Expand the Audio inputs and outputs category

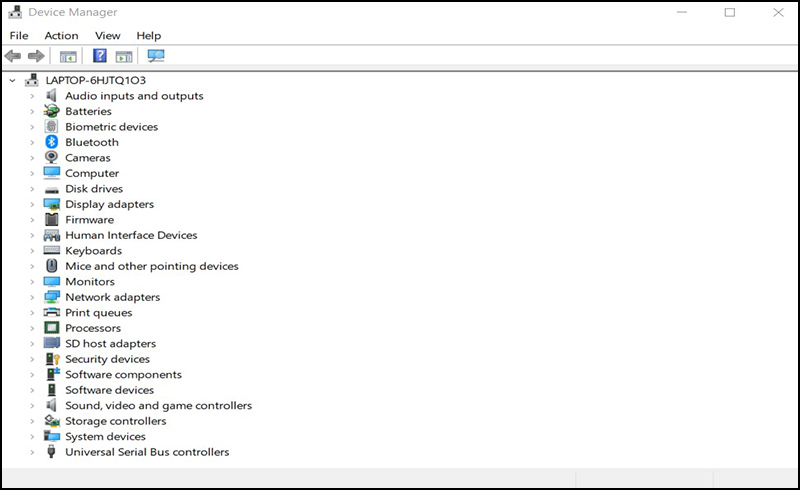(32, 96)
